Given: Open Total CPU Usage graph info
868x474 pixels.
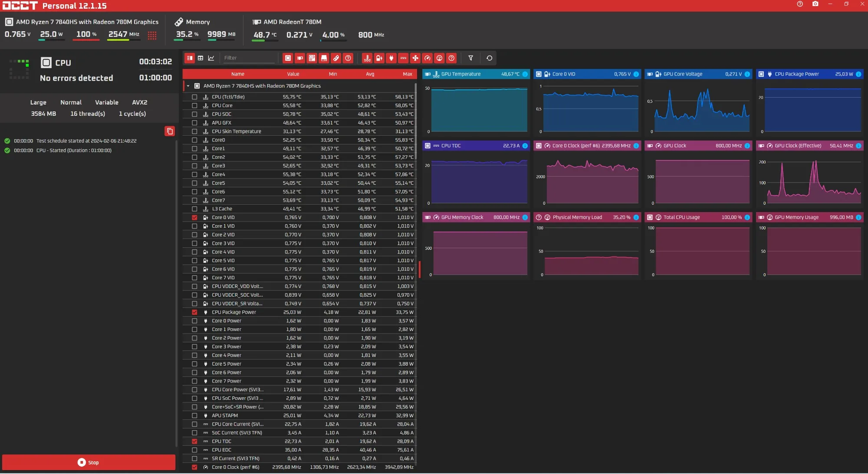Looking at the screenshot, I should click(747, 217).
